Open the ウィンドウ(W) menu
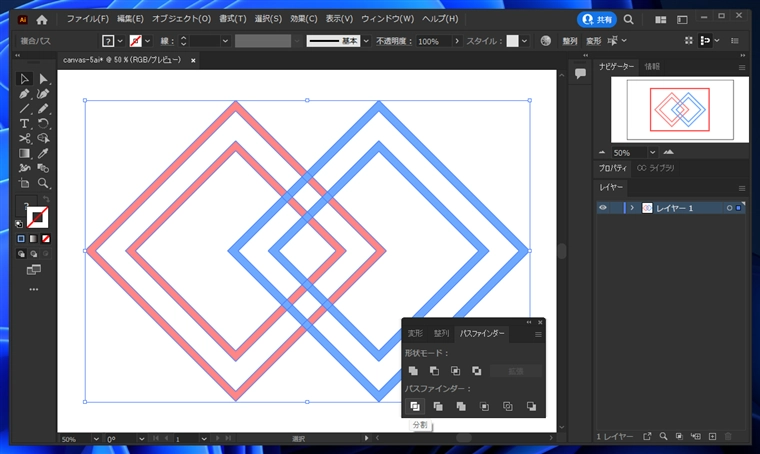The height and width of the screenshot is (454, 760). tap(387, 19)
